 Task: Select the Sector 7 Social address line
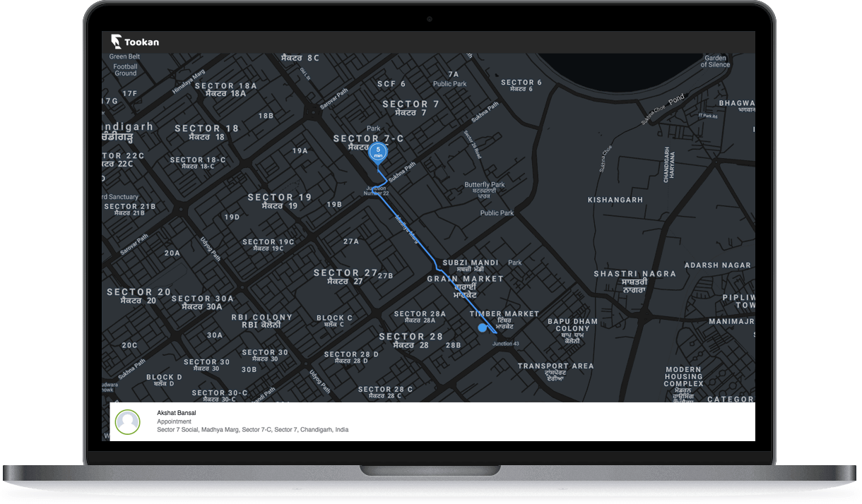pyautogui.click(x=252, y=430)
